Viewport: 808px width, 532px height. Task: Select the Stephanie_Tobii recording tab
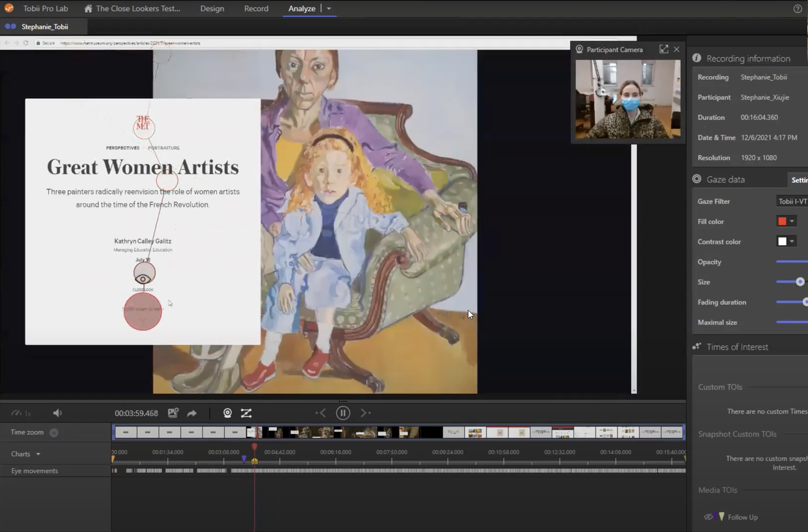pos(43,26)
